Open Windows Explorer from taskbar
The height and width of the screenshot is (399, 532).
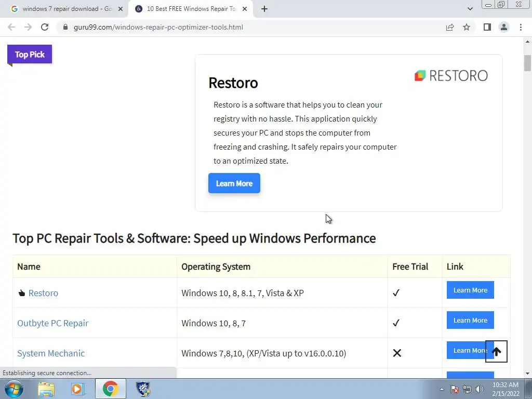tap(46, 389)
